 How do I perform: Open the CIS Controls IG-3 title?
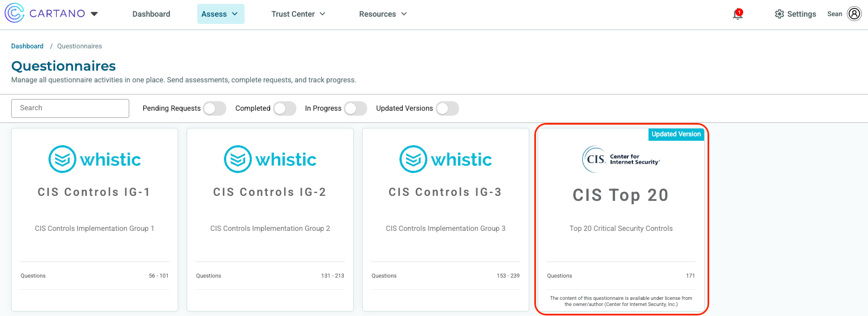446,192
